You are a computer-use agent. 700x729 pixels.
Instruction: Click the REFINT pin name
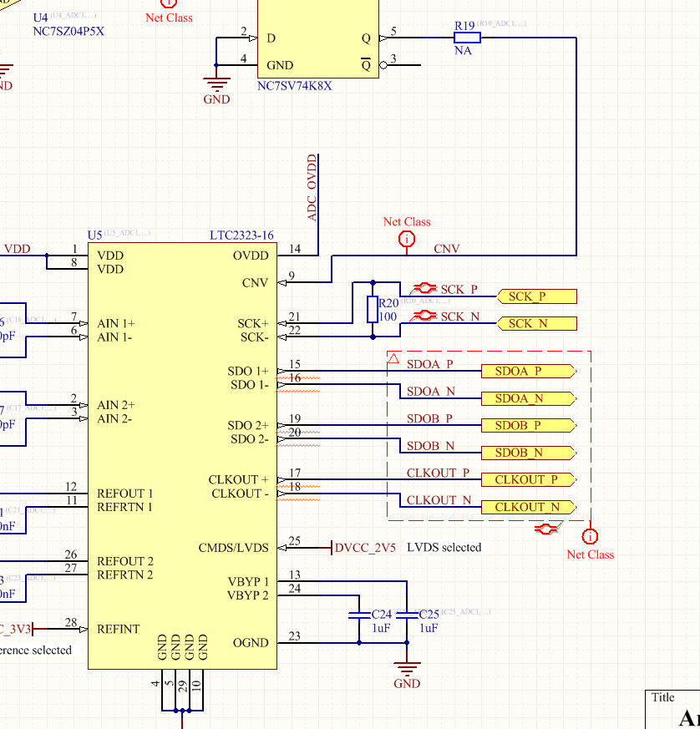point(118,629)
